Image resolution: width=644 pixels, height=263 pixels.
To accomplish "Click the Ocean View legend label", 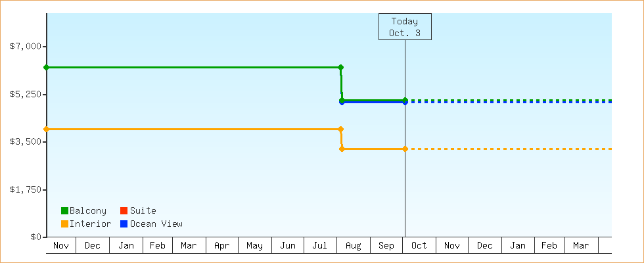I will pyautogui.click(x=156, y=224).
